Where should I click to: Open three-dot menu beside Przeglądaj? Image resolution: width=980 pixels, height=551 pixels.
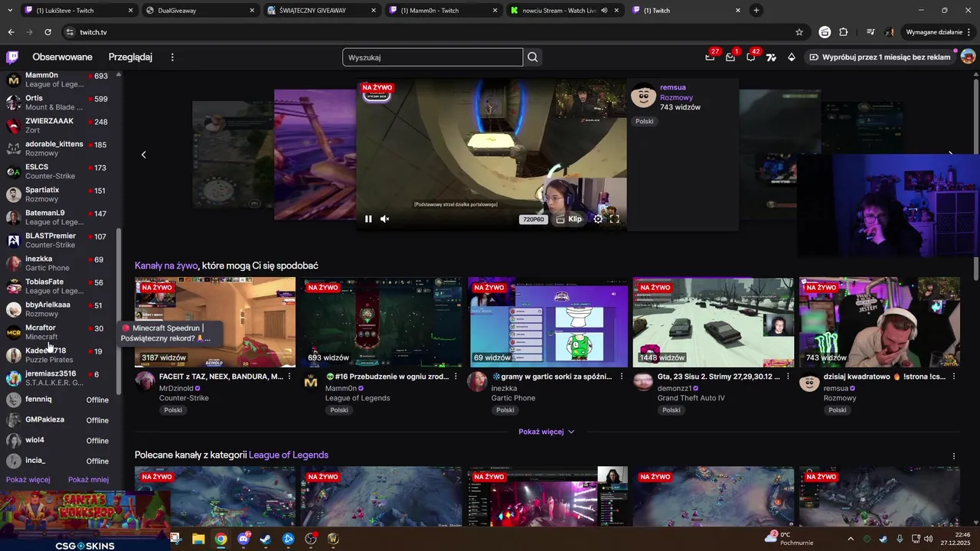click(x=172, y=57)
